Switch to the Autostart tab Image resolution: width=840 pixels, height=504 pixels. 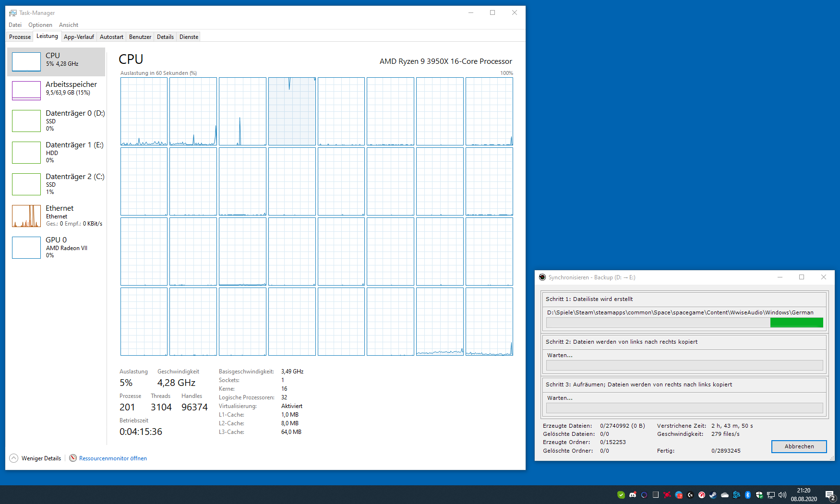click(111, 37)
